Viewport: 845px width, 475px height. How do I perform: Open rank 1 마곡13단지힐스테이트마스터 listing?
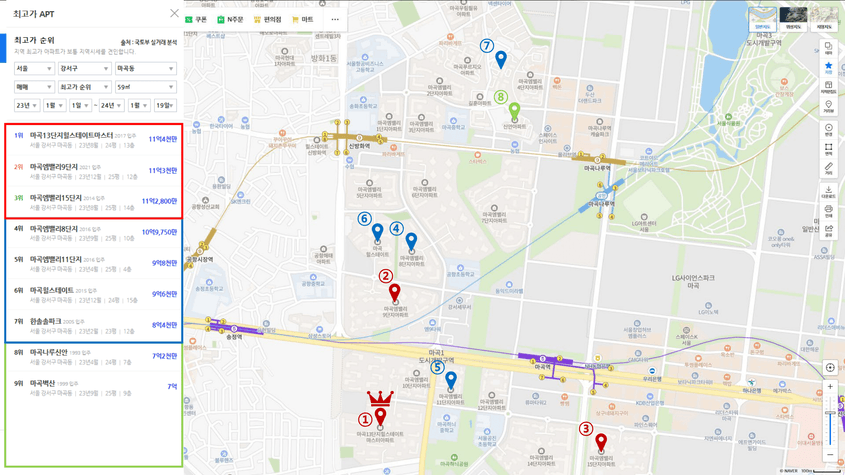(x=94, y=140)
